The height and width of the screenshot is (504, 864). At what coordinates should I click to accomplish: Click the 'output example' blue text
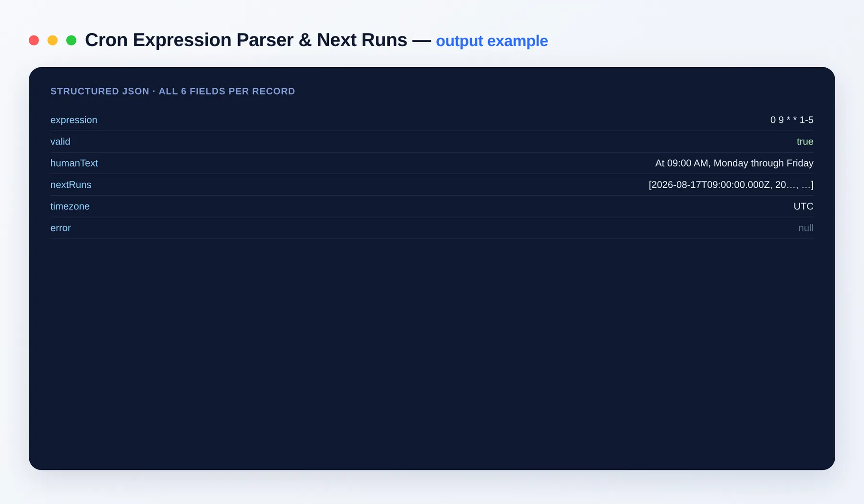click(x=492, y=41)
